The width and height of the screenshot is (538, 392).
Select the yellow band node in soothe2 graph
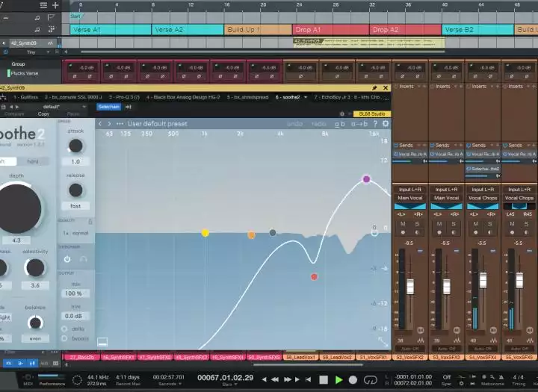(x=205, y=233)
